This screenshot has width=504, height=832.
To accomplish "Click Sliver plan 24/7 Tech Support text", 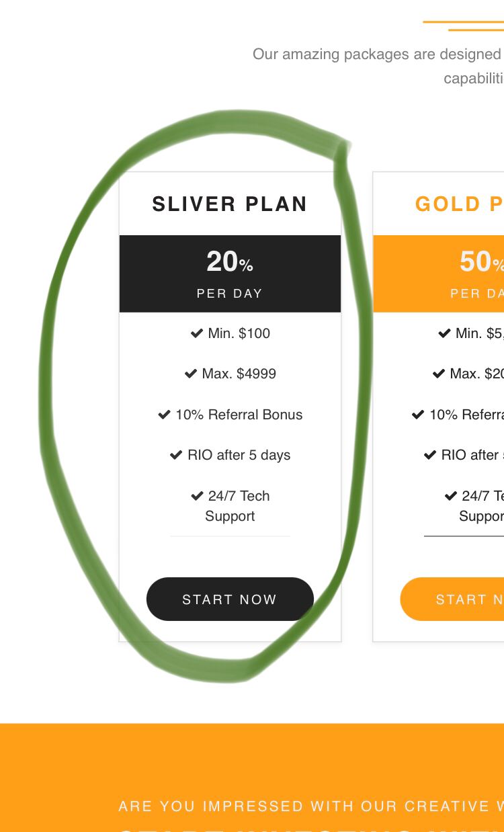I will click(x=235, y=505).
